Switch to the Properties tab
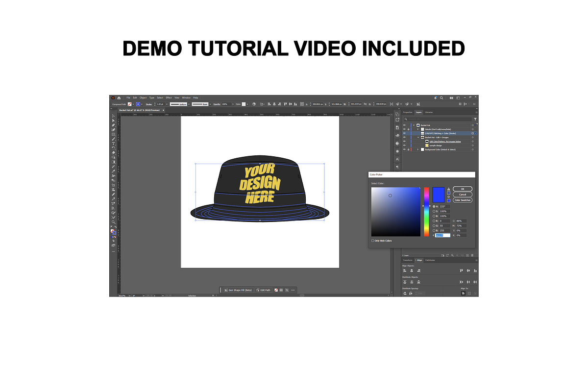Screen dimensions: 588x392 (408, 112)
